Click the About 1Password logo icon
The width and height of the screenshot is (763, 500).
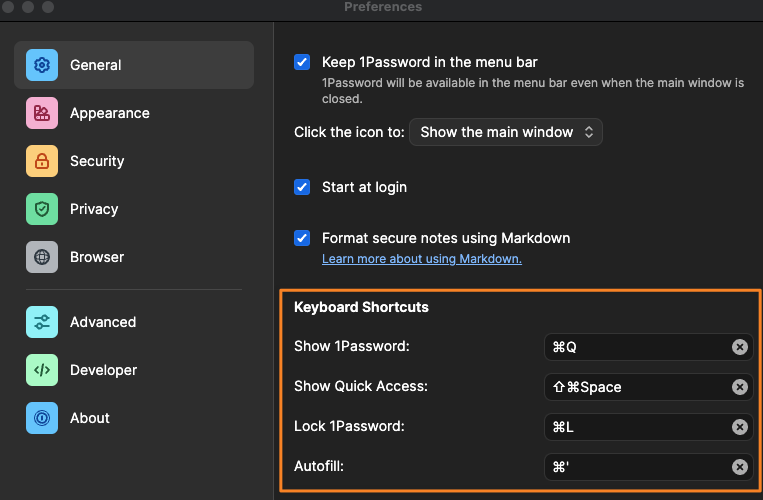tap(42, 418)
